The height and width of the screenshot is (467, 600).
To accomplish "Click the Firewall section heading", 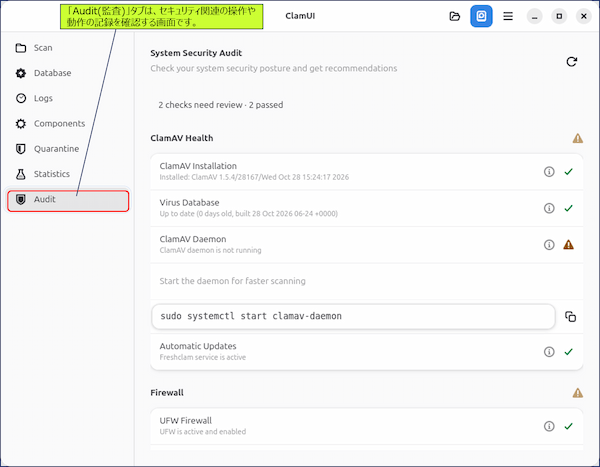I will click(167, 393).
